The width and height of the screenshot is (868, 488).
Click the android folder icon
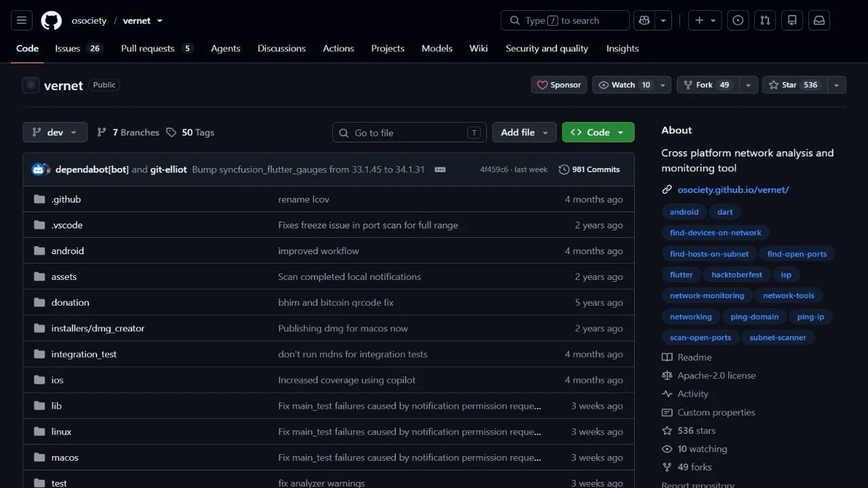[x=39, y=251]
